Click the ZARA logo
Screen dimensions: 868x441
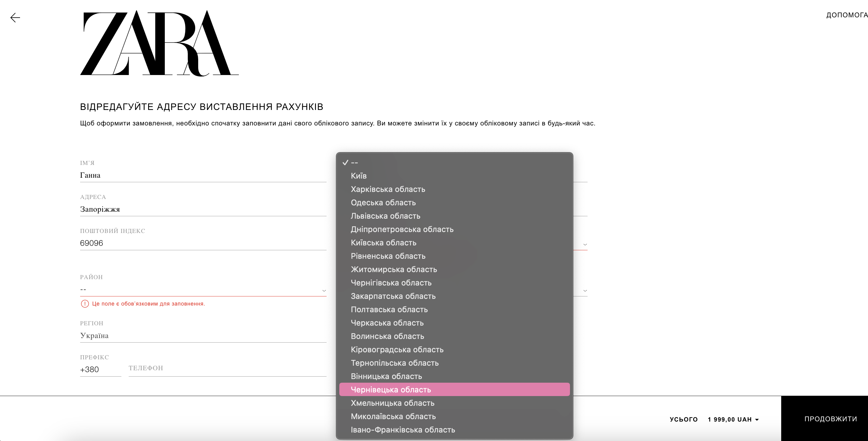[x=159, y=43]
